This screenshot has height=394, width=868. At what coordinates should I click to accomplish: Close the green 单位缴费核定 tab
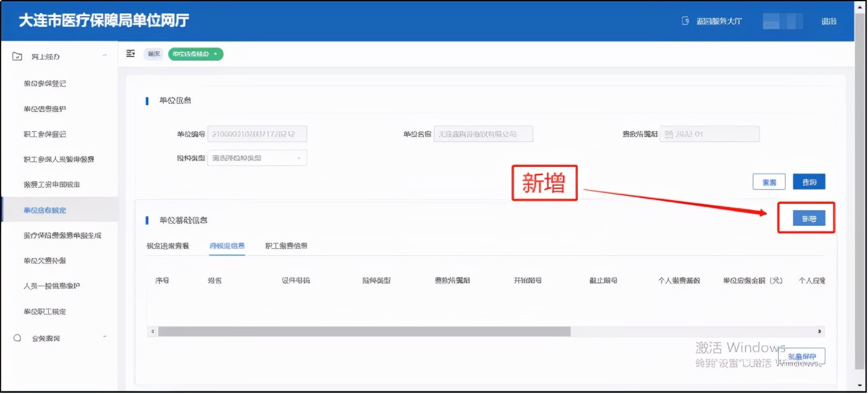click(x=216, y=54)
